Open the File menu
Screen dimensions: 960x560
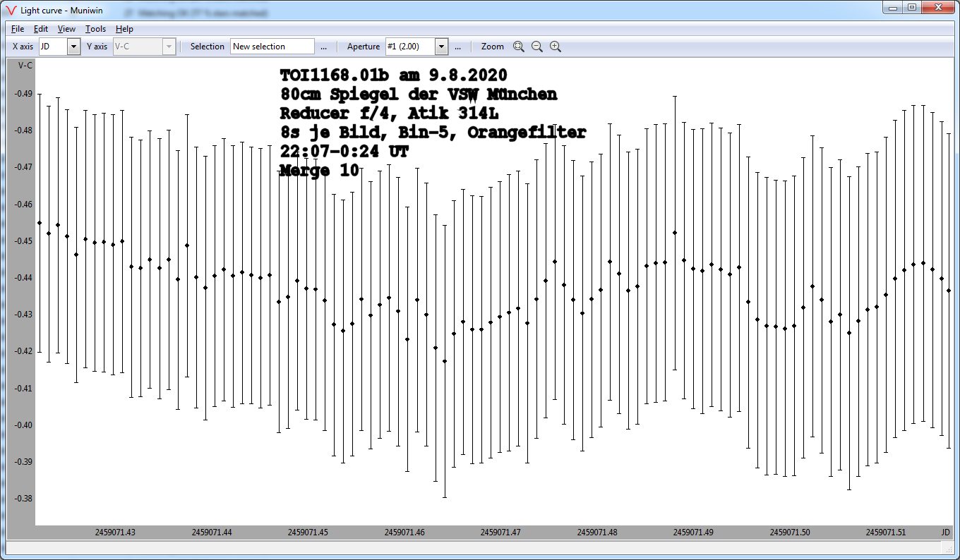[18, 29]
